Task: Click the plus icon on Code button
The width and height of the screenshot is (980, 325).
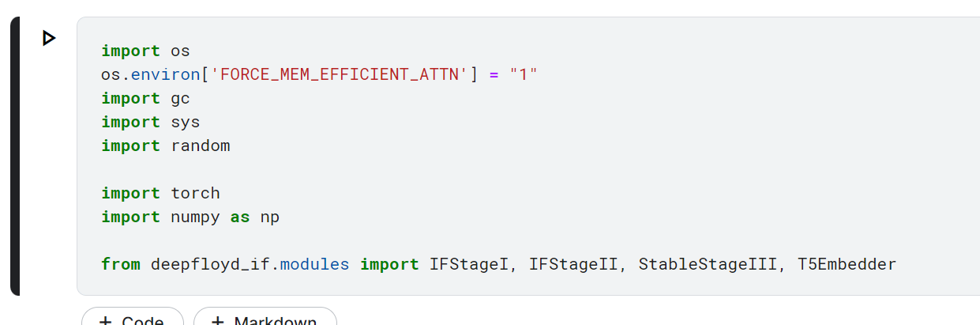Action: point(104,320)
